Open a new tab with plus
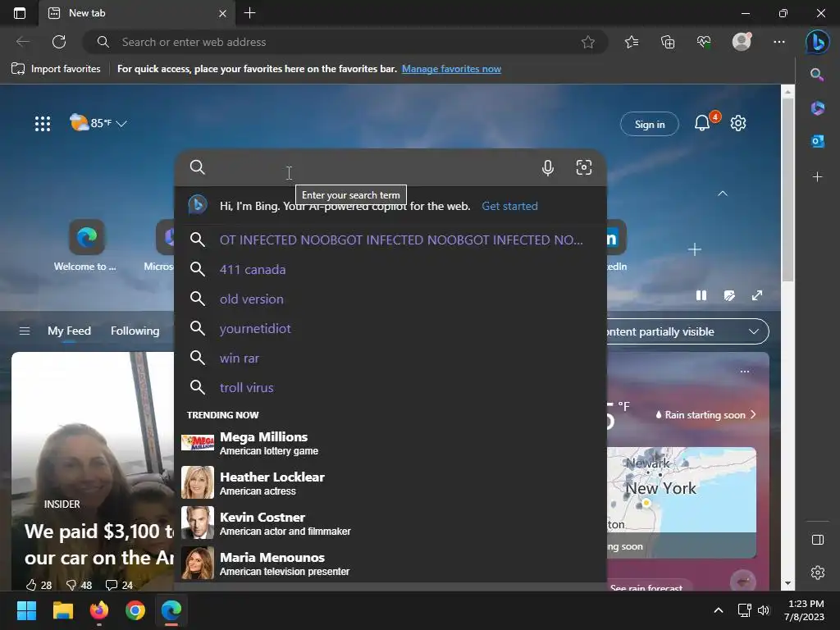Image resolution: width=840 pixels, height=630 pixels. coord(249,13)
